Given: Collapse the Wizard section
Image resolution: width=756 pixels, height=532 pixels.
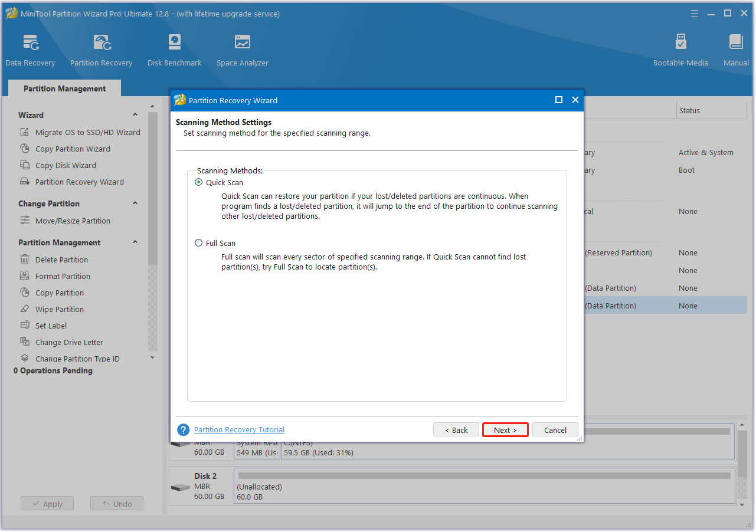Looking at the screenshot, I should 135,115.
